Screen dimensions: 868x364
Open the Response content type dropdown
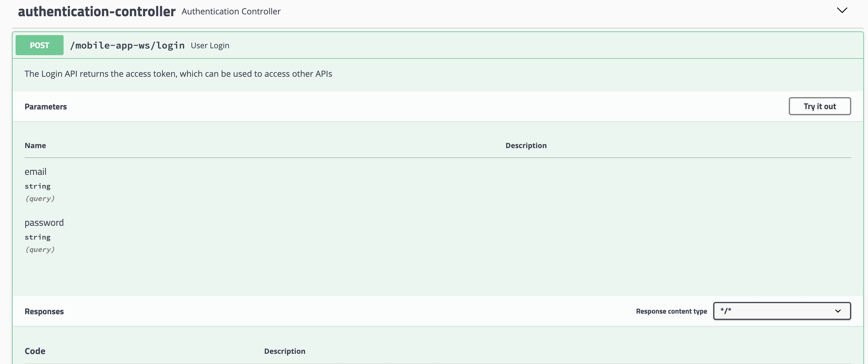click(x=781, y=311)
